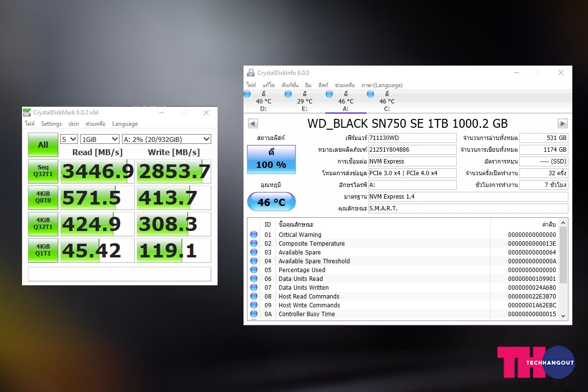Go to previous disk with the left arrow
Viewport: 588px width, 392px height.
coord(253,123)
